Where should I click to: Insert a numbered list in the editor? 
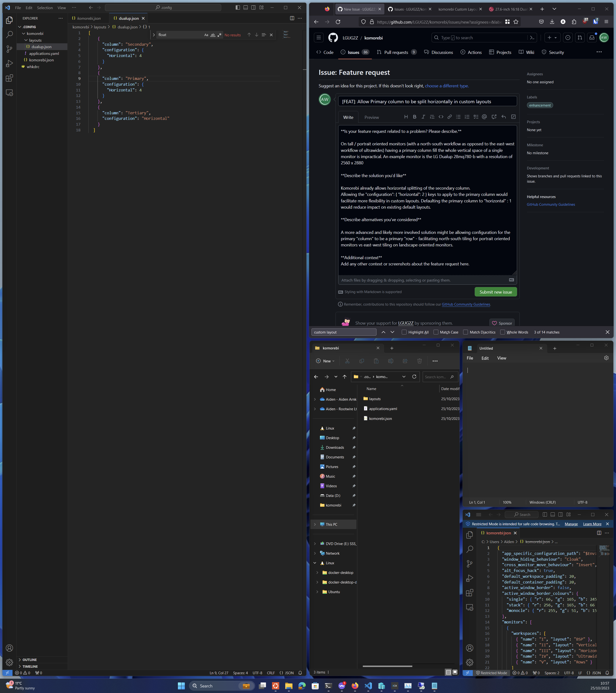pos(467,117)
